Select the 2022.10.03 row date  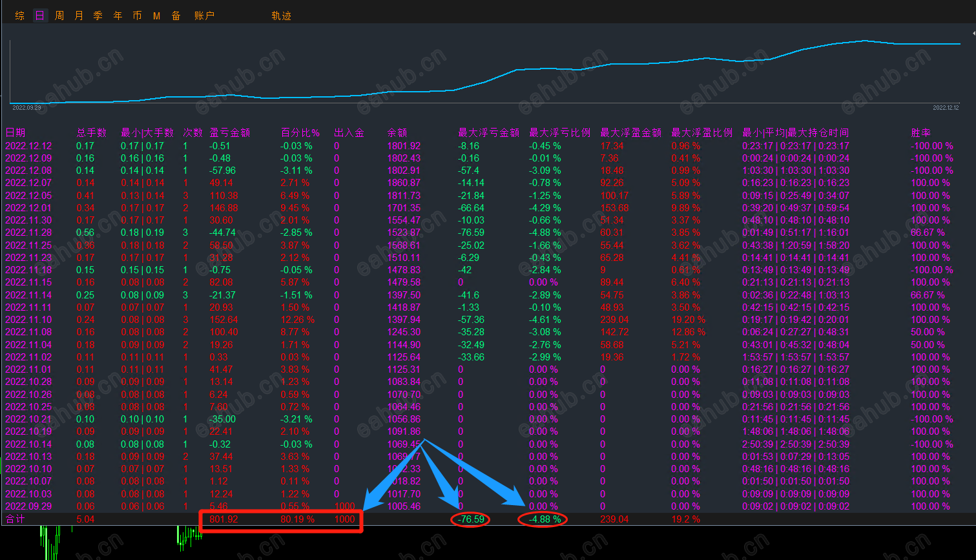pyautogui.click(x=28, y=494)
